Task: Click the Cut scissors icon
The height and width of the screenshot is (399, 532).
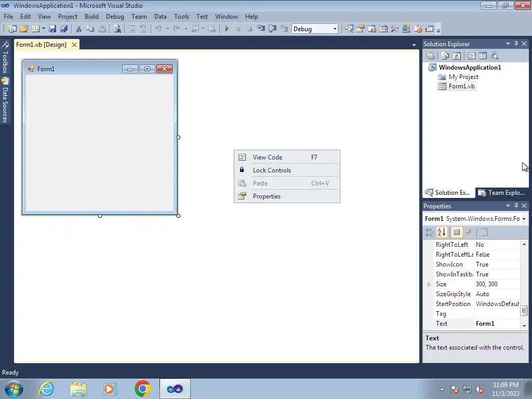Action: coord(79,29)
